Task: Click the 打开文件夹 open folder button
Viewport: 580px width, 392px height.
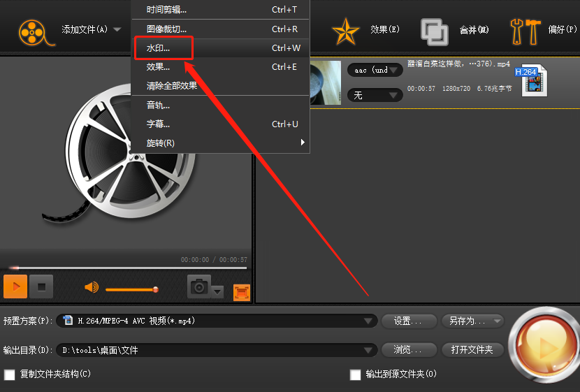Action: coord(472,350)
